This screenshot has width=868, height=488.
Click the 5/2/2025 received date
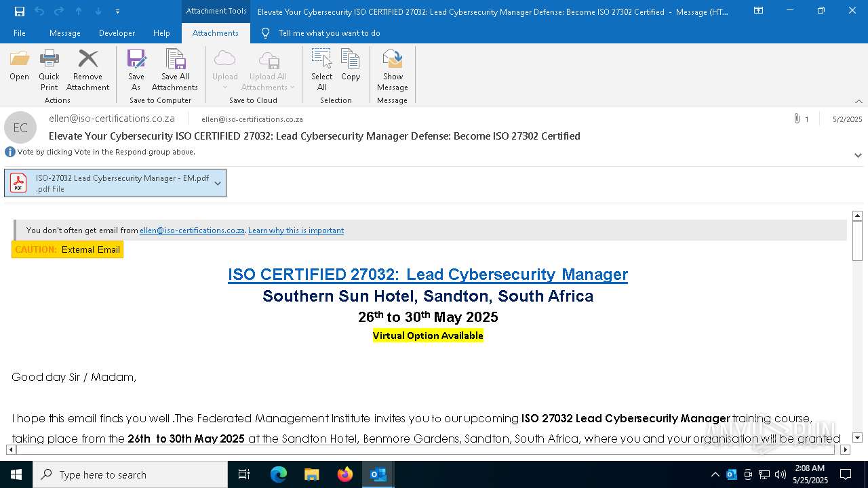pyautogui.click(x=847, y=119)
